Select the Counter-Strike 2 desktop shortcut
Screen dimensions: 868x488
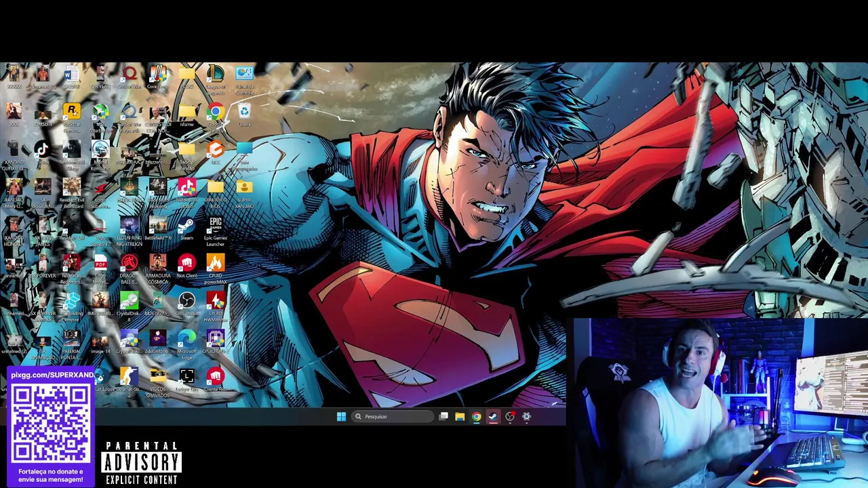point(130,384)
